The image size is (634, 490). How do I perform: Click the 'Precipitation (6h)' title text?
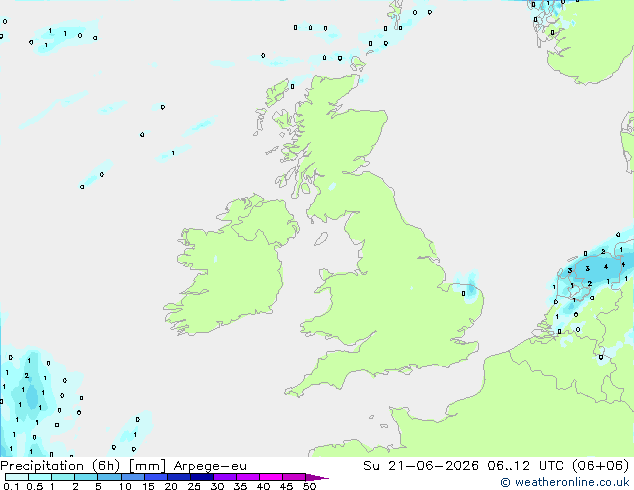coord(60,466)
